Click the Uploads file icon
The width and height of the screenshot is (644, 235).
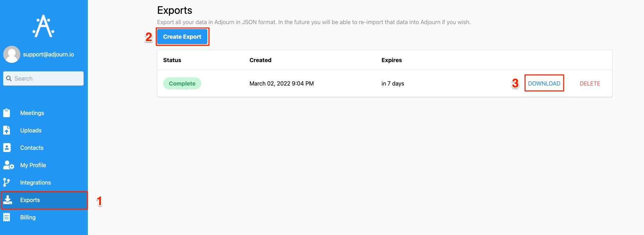[x=7, y=130]
